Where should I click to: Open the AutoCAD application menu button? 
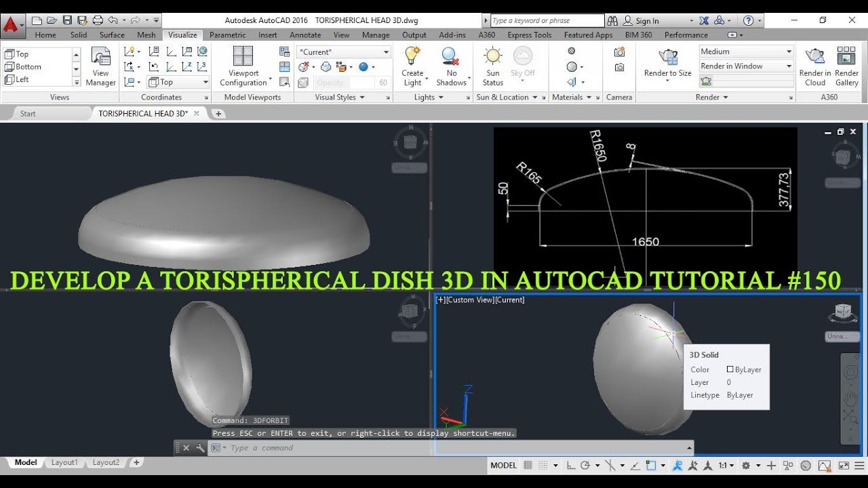point(12,26)
